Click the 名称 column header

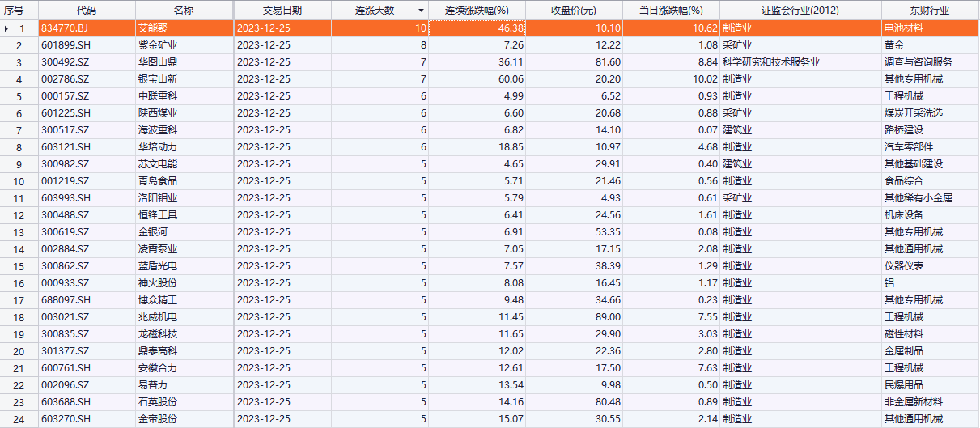(x=184, y=11)
